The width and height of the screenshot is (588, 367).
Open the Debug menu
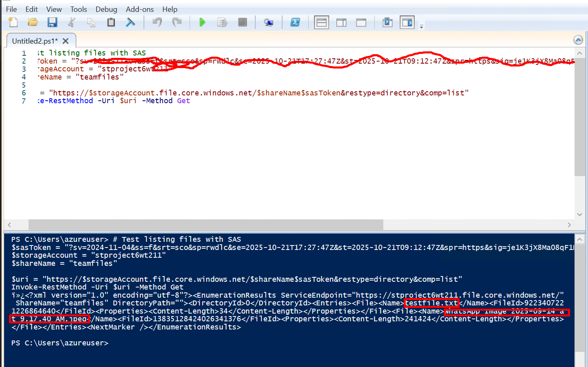106,9
